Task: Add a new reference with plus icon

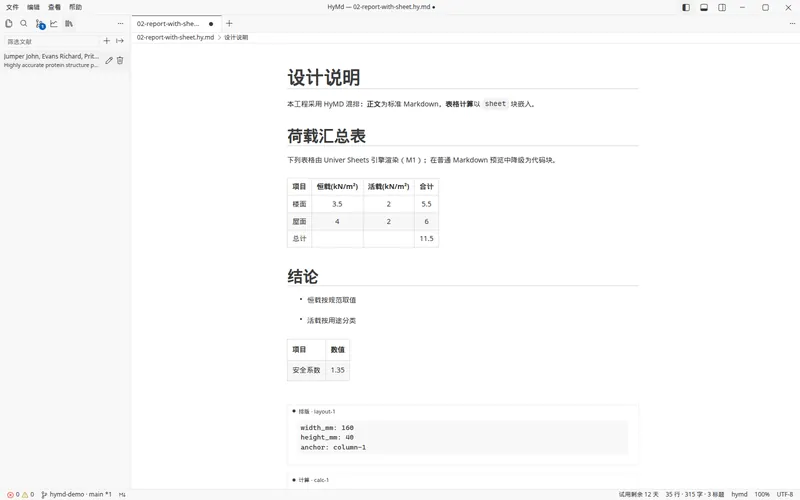Action: pyautogui.click(x=107, y=41)
